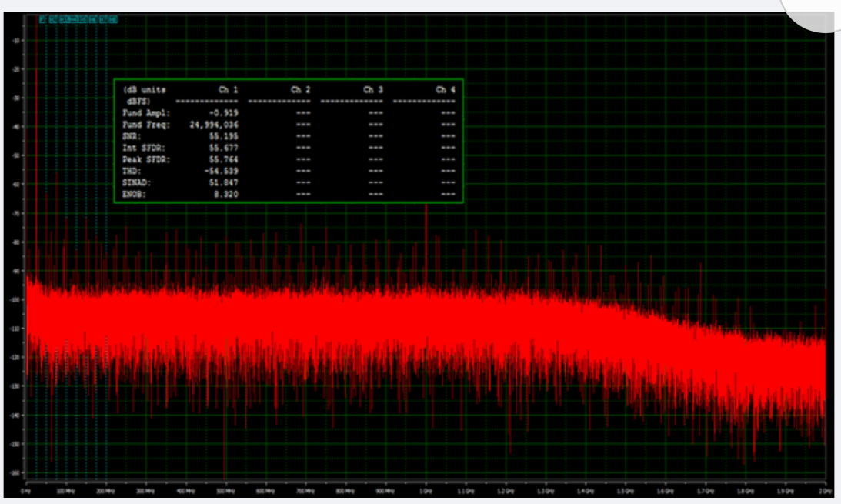Click the 'Int SFDR:' row label

(x=144, y=148)
